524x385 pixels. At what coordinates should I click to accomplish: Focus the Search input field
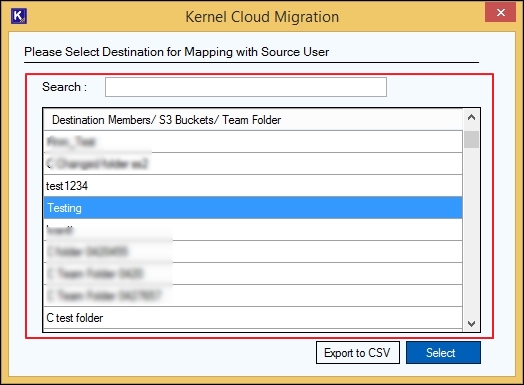click(x=246, y=87)
